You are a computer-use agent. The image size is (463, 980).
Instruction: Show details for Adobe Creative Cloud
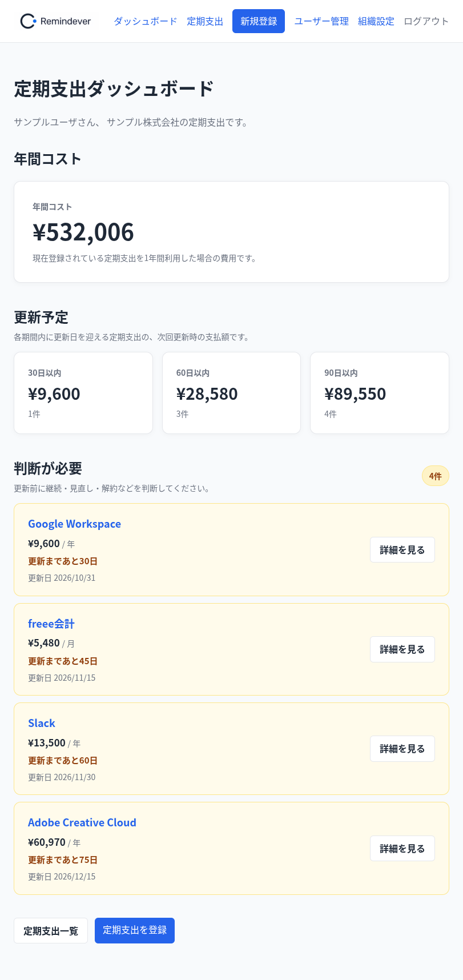click(402, 849)
